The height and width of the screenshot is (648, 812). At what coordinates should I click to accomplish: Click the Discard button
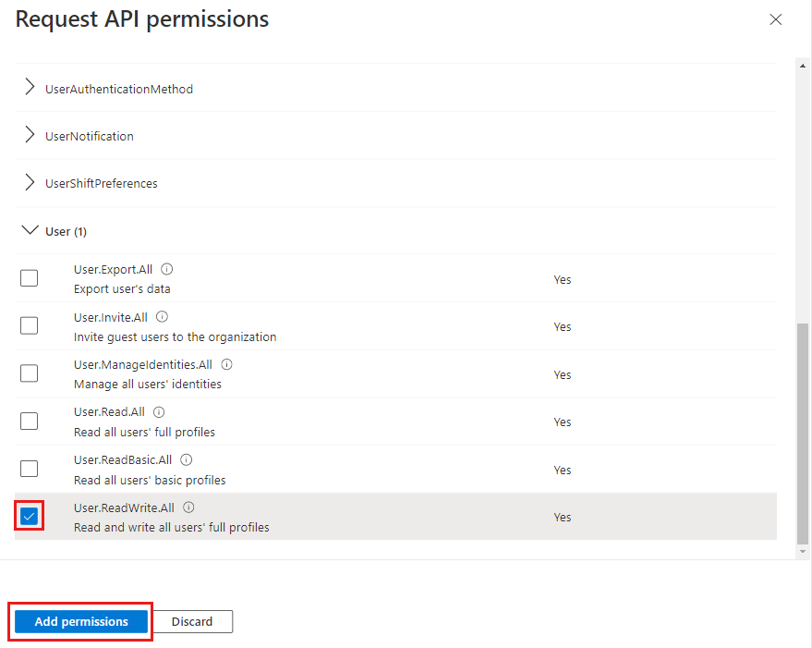pyautogui.click(x=192, y=621)
